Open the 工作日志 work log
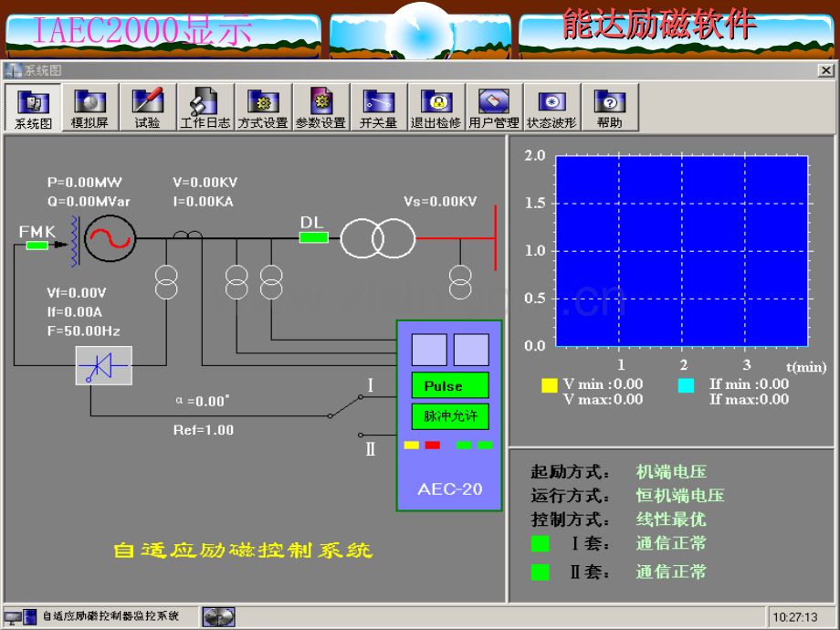 [x=205, y=108]
